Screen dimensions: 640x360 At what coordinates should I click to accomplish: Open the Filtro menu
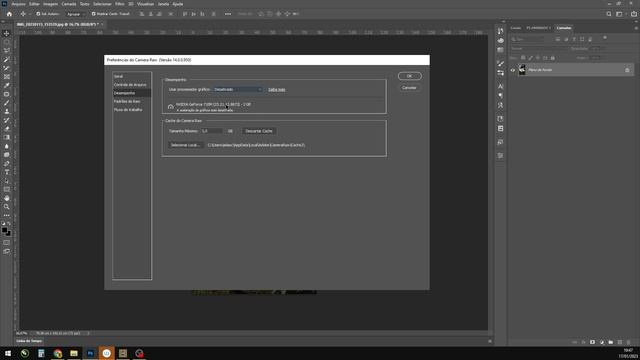[120, 4]
